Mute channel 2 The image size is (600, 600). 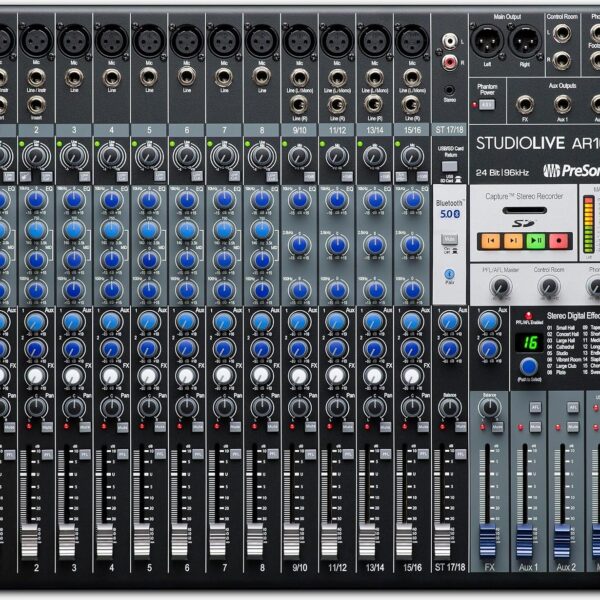pos(47,426)
